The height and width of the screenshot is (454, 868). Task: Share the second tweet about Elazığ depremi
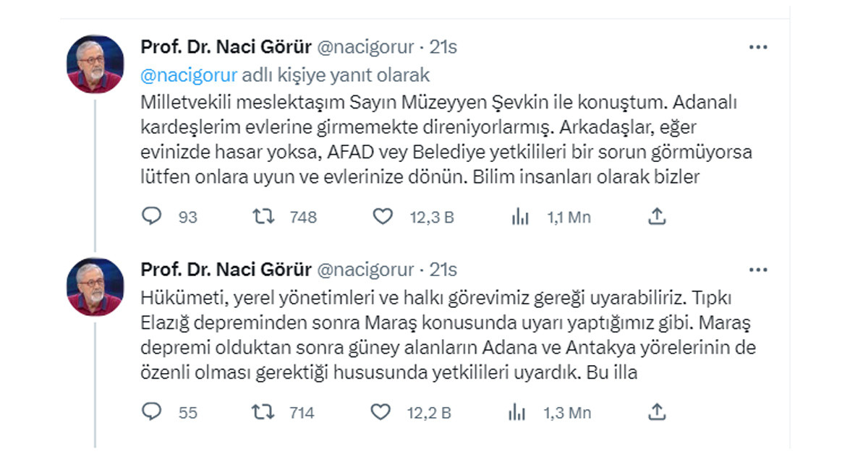pos(656,411)
